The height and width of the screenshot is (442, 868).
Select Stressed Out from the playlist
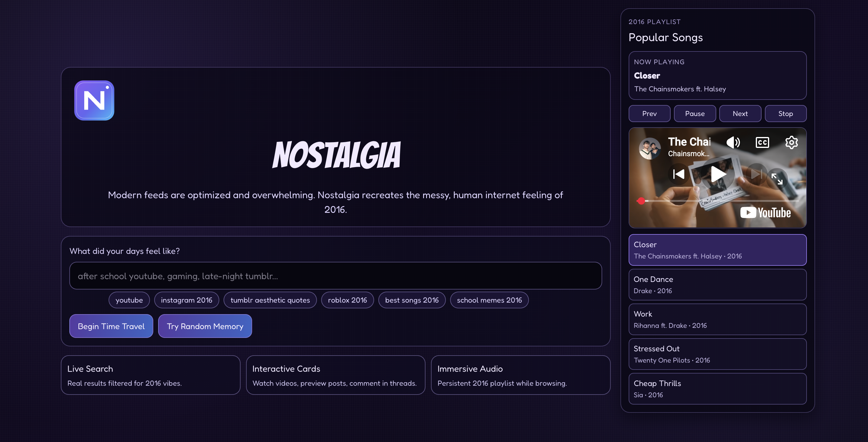coord(717,354)
